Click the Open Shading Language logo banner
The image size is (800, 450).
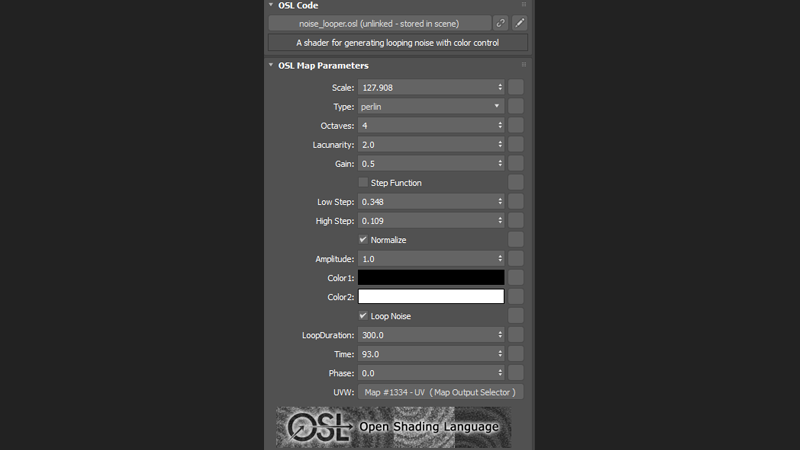(393, 427)
